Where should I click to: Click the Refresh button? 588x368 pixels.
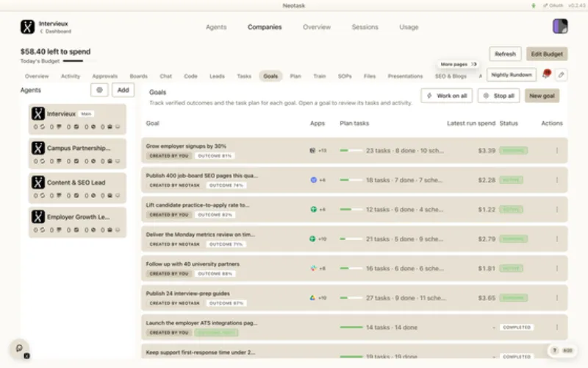coord(505,54)
